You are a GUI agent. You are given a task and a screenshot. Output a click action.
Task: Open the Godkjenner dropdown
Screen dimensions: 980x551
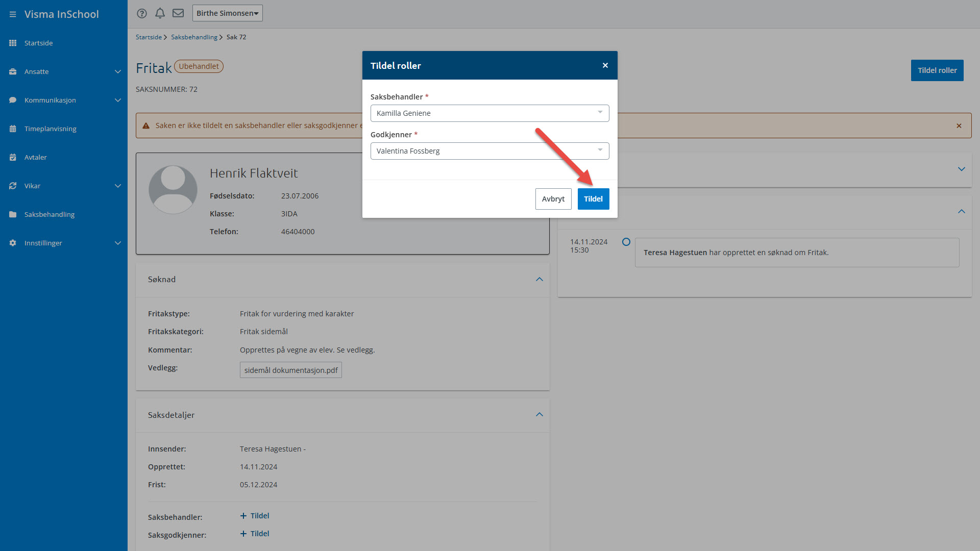[489, 151]
